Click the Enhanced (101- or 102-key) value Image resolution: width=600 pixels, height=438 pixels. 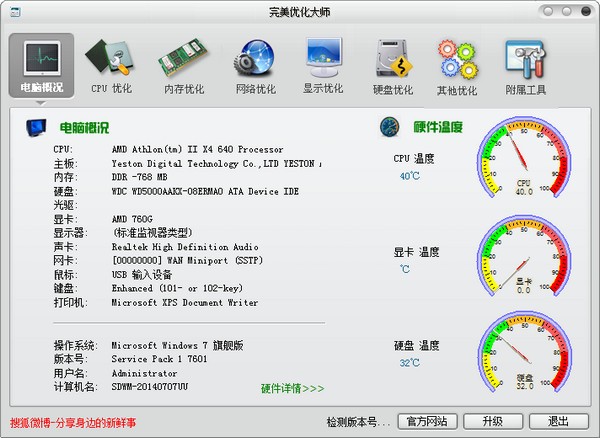coord(177,288)
